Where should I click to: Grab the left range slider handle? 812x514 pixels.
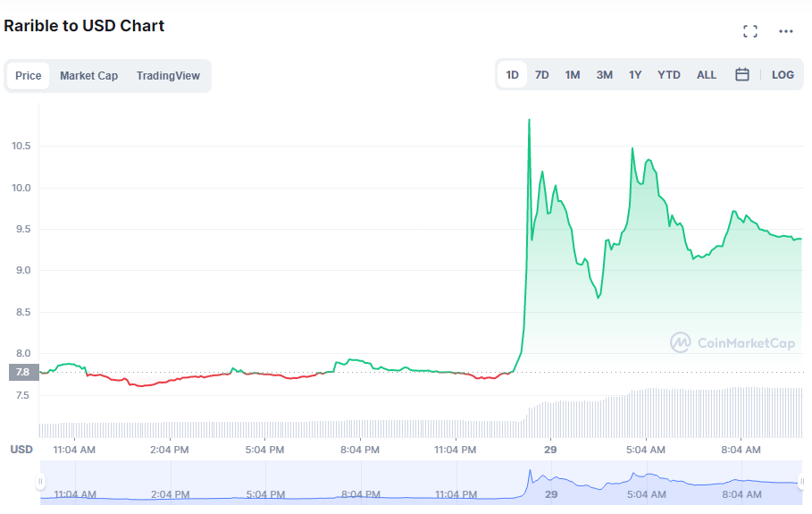tap(40, 481)
